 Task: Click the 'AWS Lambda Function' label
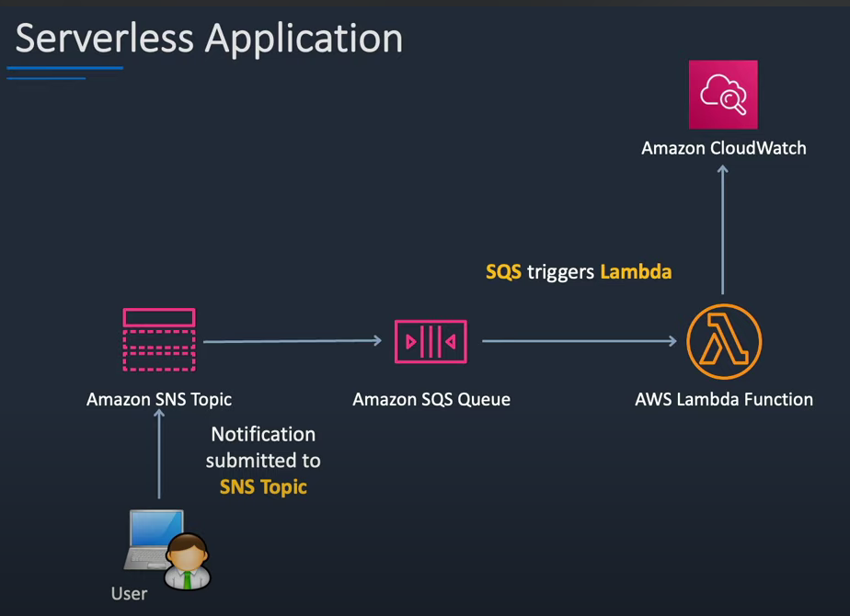tap(723, 399)
